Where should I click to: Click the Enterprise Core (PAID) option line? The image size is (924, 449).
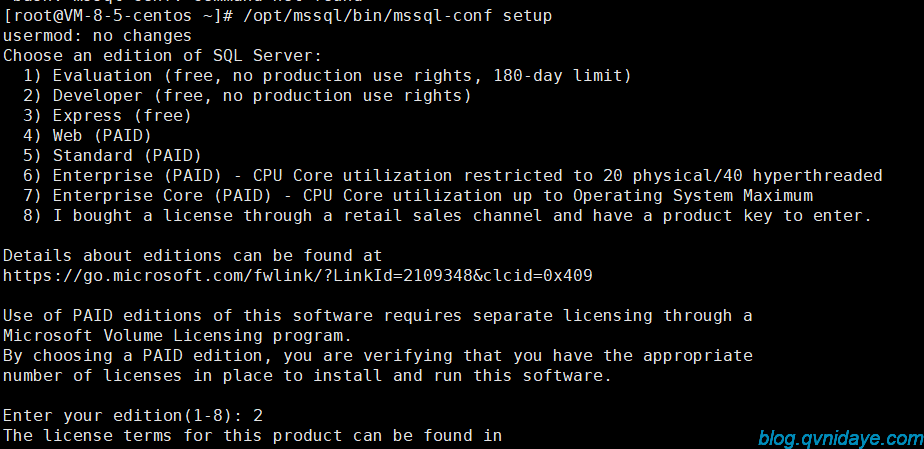click(418, 196)
